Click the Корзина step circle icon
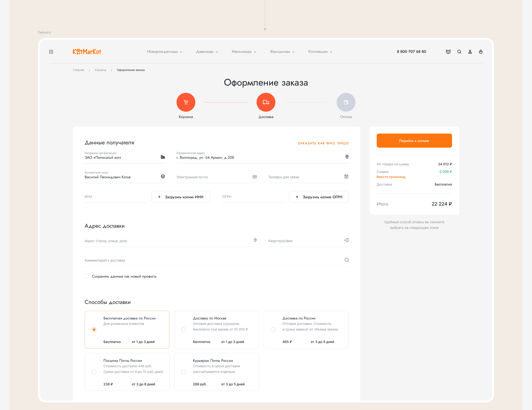 point(186,102)
